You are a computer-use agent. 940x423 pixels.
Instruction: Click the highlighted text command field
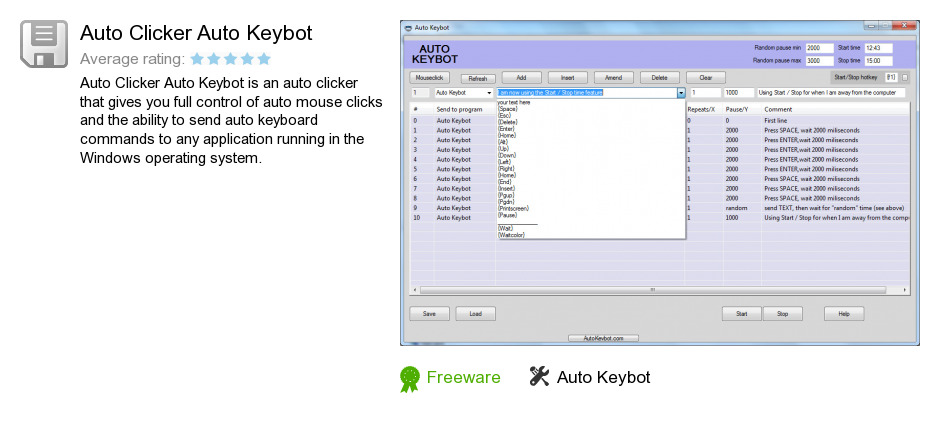(588, 93)
